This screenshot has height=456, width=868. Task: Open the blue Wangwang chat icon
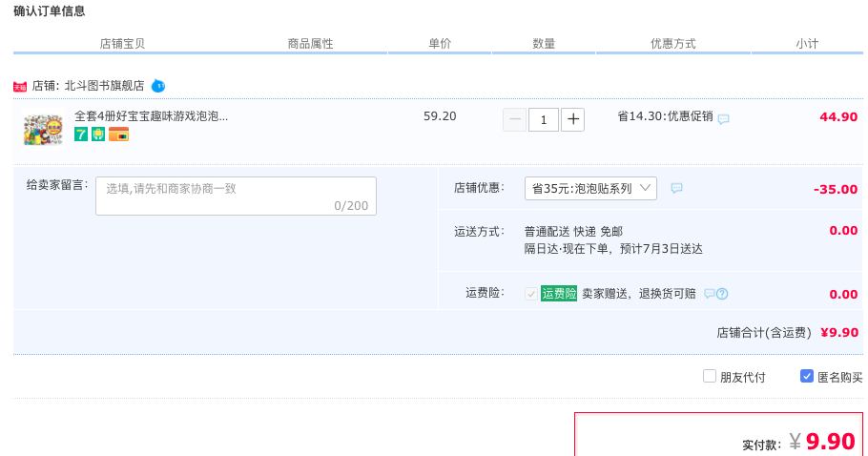(x=158, y=86)
